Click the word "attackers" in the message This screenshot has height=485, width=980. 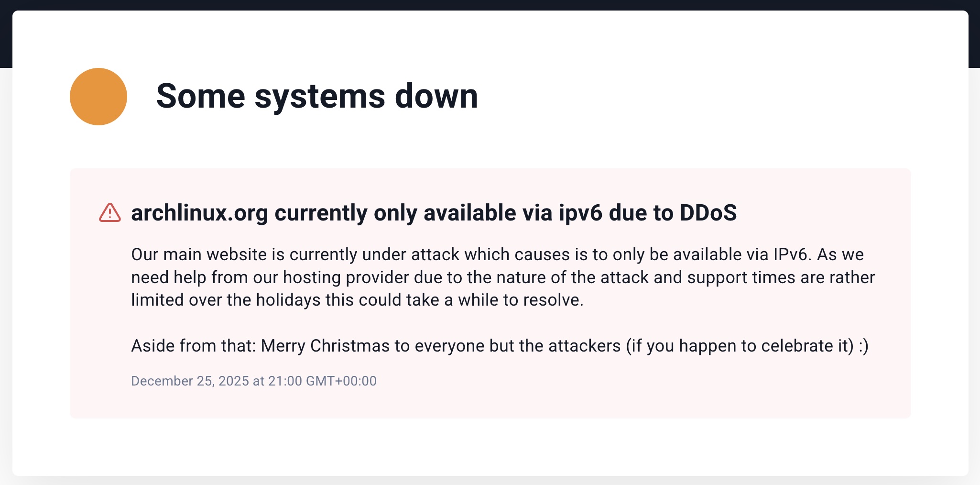coord(584,346)
